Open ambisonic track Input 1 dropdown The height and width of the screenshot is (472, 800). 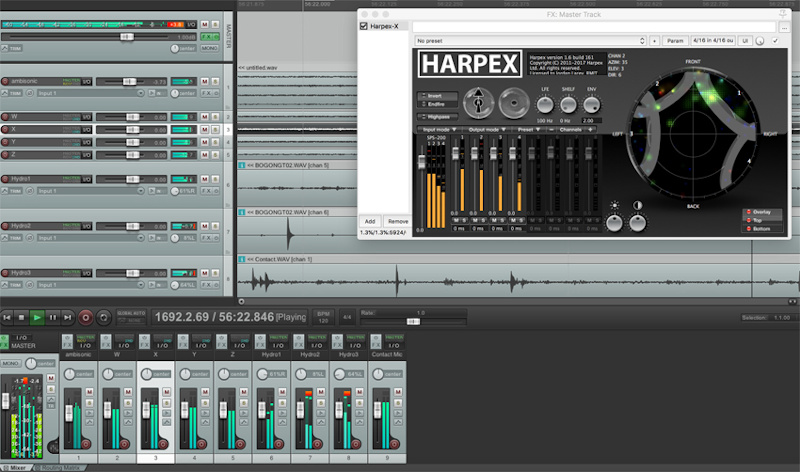tap(91, 93)
